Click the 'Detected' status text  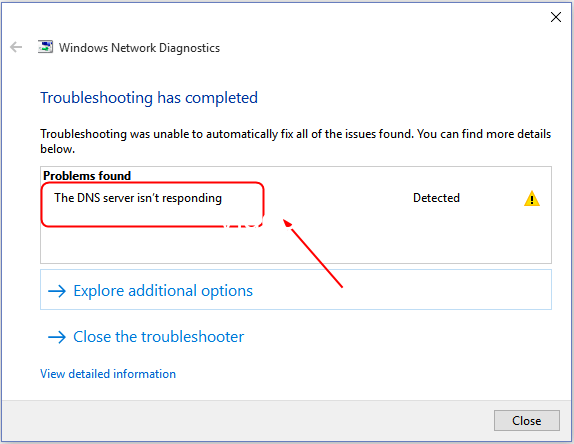(436, 198)
